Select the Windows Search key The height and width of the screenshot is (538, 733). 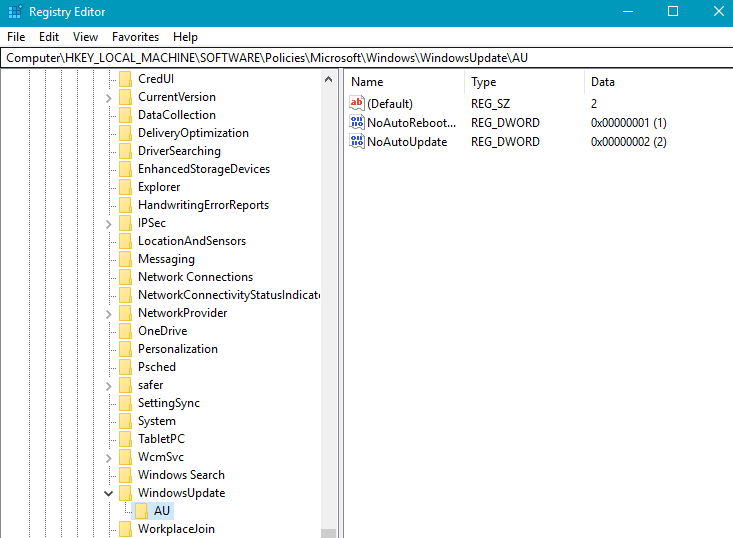click(181, 475)
